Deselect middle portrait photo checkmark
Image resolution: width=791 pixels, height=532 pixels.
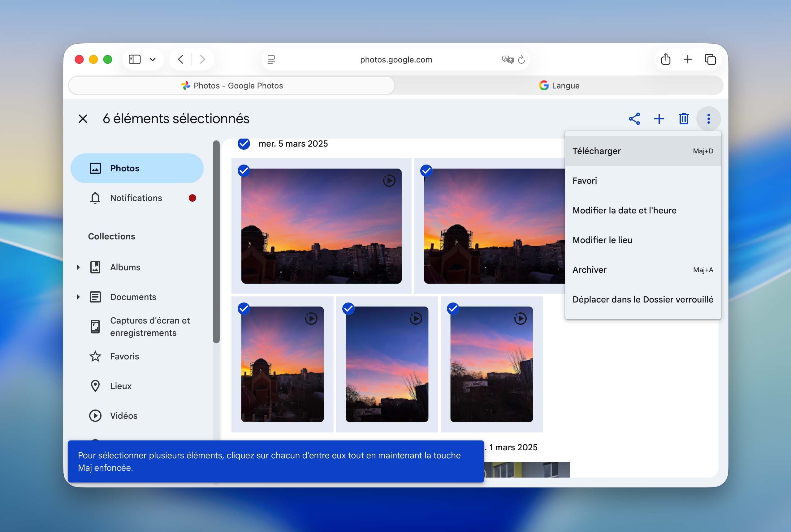[348, 308]
